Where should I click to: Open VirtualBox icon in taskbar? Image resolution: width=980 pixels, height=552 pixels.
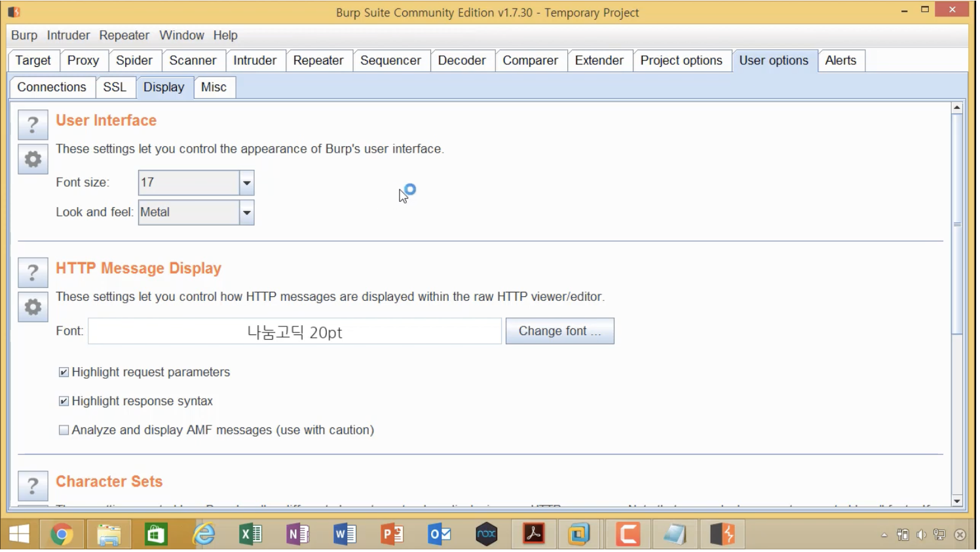(579, 535)
